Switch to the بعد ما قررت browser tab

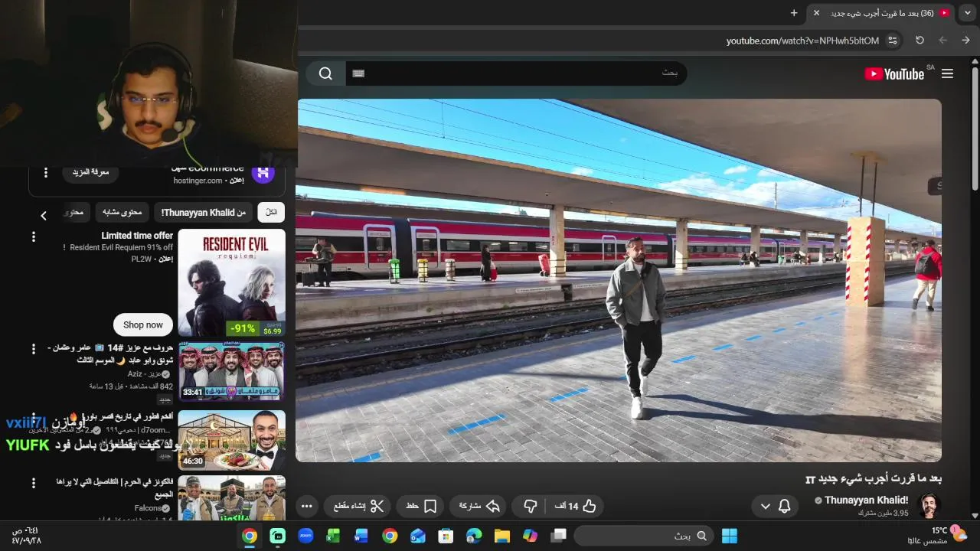click(x=882, y=13)
